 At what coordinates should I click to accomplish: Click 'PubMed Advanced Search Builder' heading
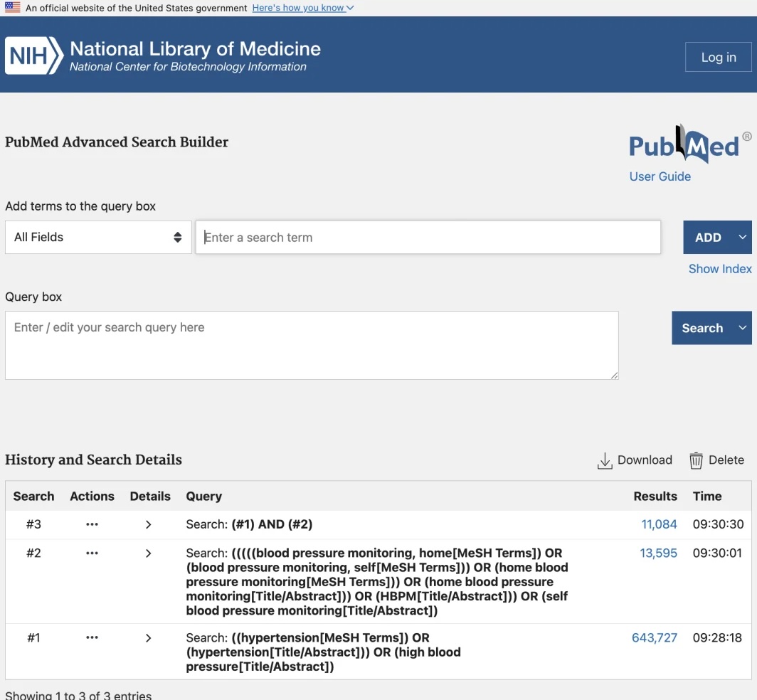(x=117, y=142)
